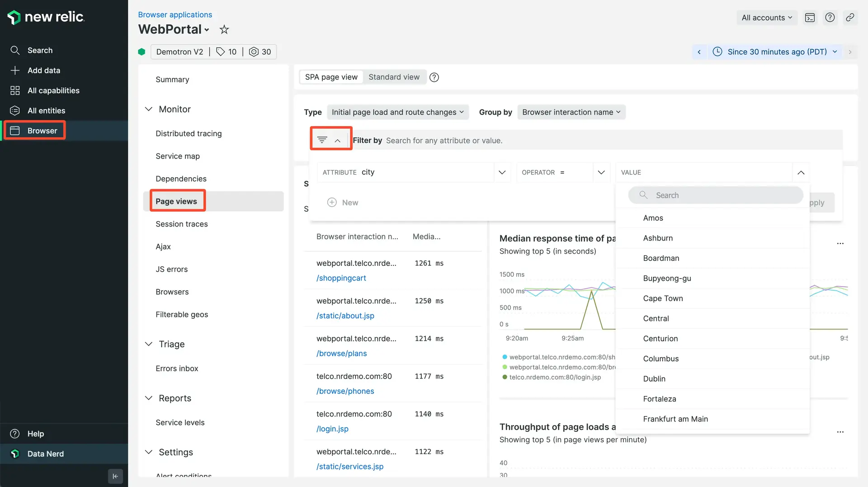Expand the time picker Since 30 minutes ago

[776, 52]
